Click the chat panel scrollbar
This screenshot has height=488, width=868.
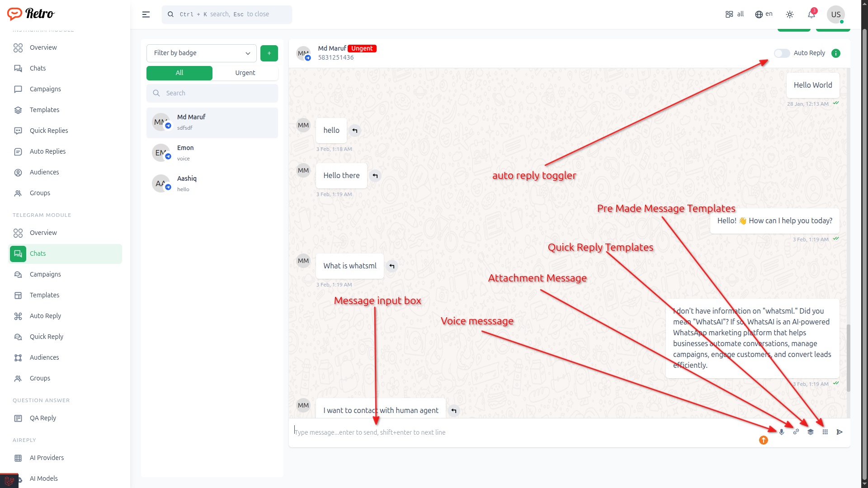pos(848,357)
